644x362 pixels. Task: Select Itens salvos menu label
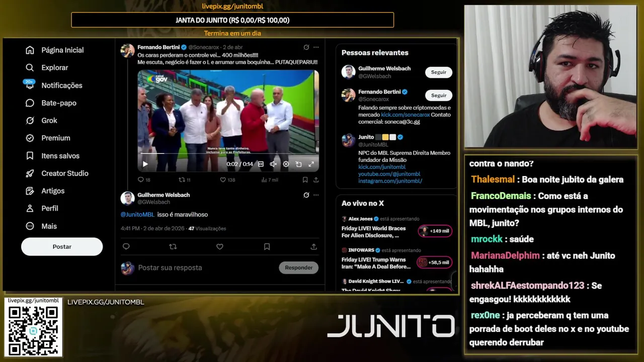click(60, 156)
